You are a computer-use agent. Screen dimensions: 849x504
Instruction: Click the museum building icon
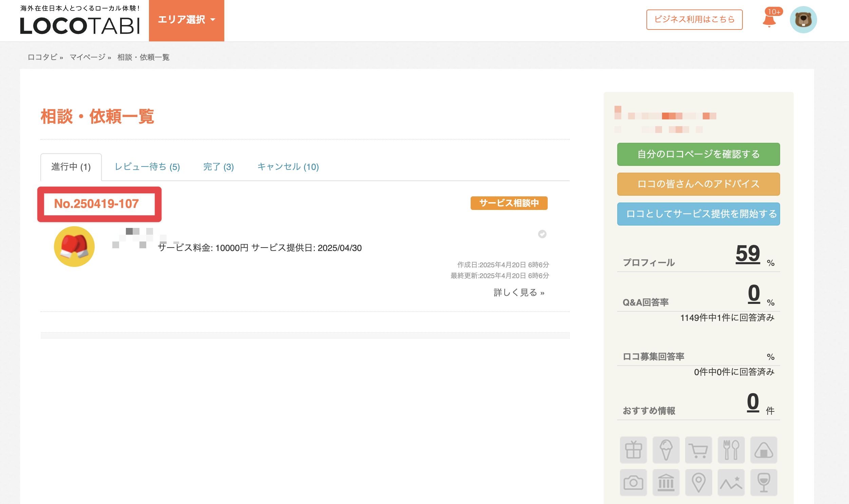click(666, 482)
